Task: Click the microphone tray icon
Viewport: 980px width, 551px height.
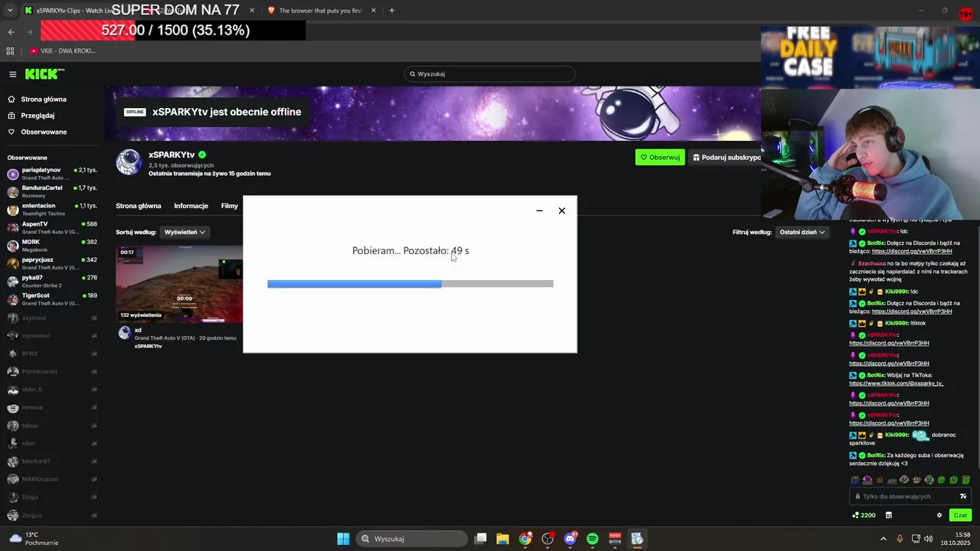Action: (900, 539)
